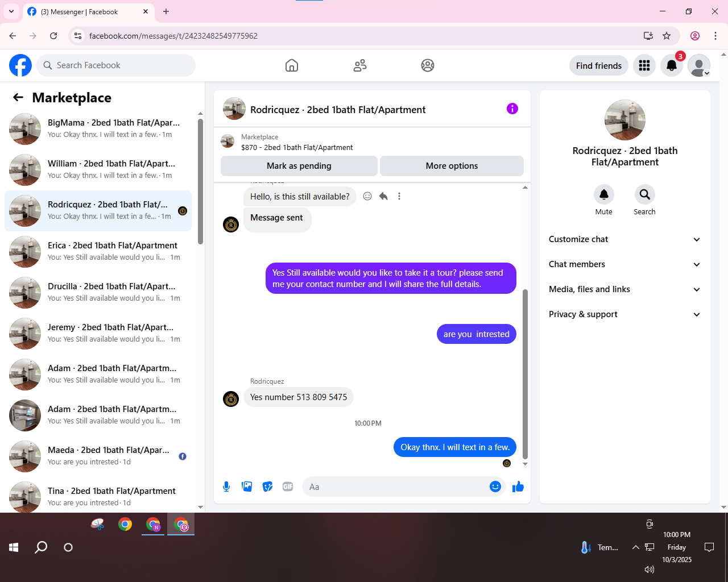
Task: Click the chat messages scrollbar
Action: point(525,373)
